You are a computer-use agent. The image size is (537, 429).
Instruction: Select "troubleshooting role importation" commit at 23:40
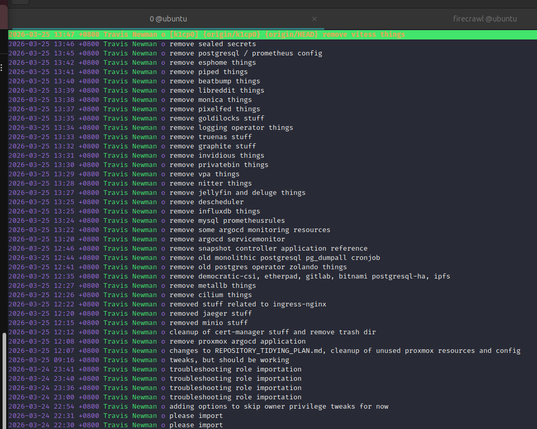[x=273, y=378]
